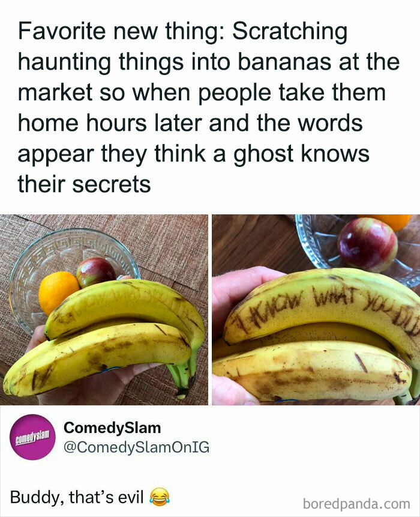Click the lower banana in right photo
The width and height of the screenshot is (420, 517).
pos(311,371)
